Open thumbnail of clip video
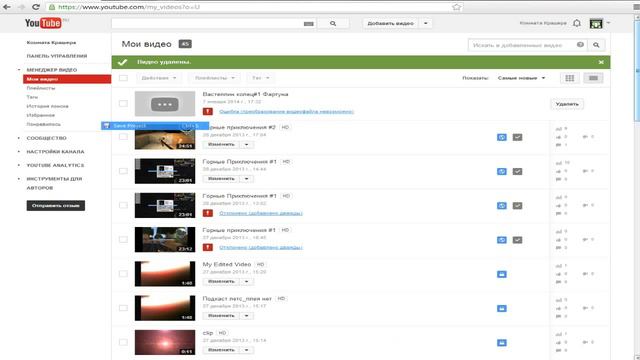The width and height of the screenshot is (640, 360). click(x=165, y=342)
